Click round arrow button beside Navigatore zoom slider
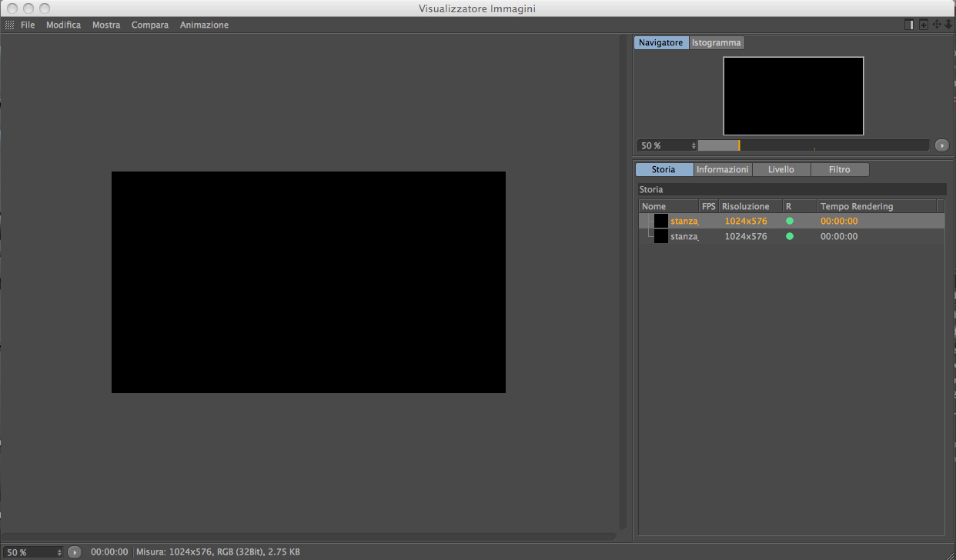Screen dimensions: 956x560 pyautogui.click(x=941, y=145)
